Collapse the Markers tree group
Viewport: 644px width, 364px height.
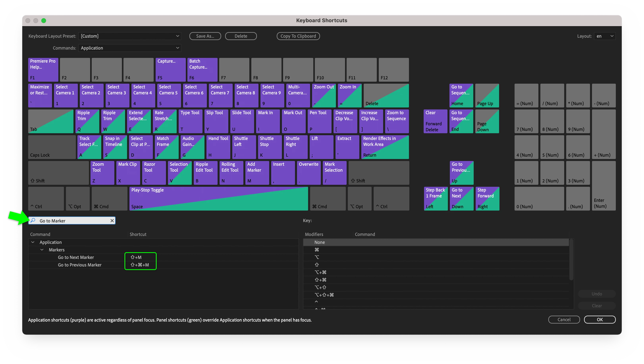[x=42, y=250]
